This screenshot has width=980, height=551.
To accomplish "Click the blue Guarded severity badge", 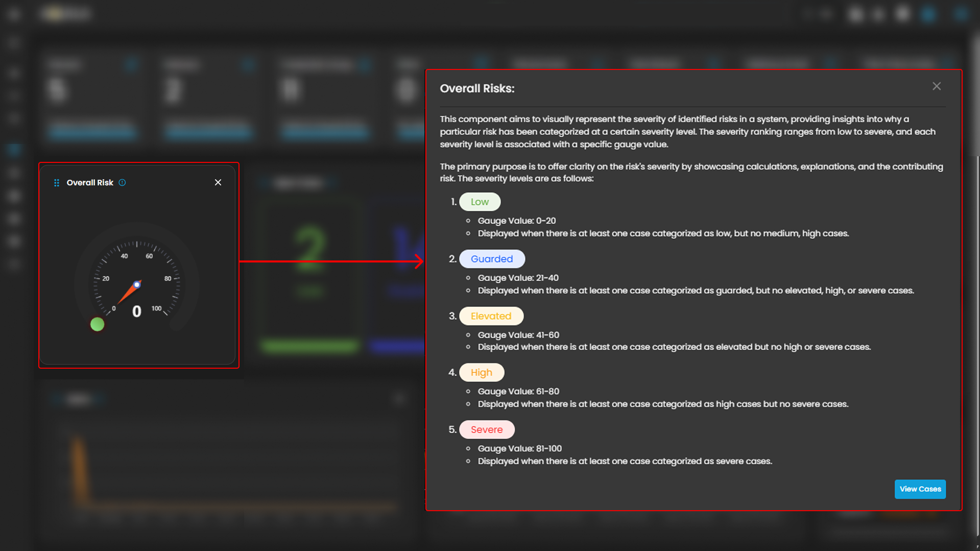I will coord(492,259).
